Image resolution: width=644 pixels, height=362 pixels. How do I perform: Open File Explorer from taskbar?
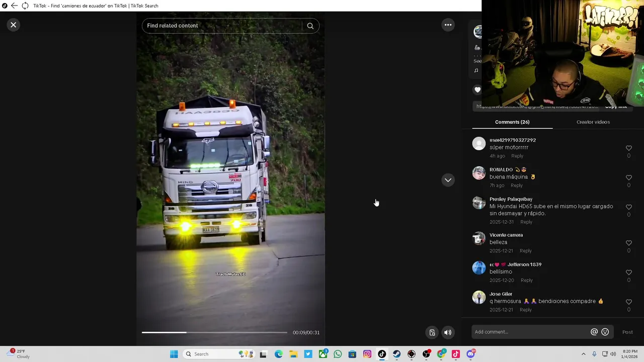coord(293,354)
